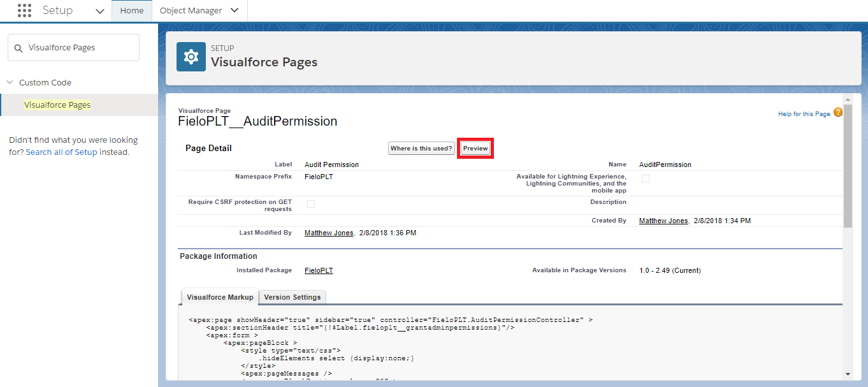The width and height of the screenshot is (868, 387).
Task: Switch to the Home tab
Action: pyautogui.click(x=132, y=10)
